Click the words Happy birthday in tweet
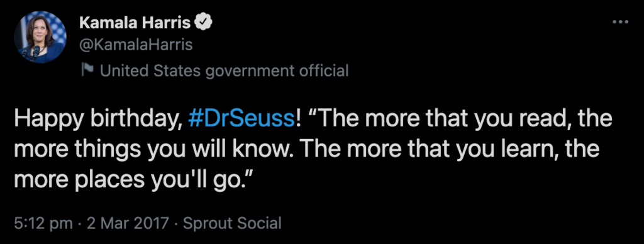644x244 pixels. 96,120
